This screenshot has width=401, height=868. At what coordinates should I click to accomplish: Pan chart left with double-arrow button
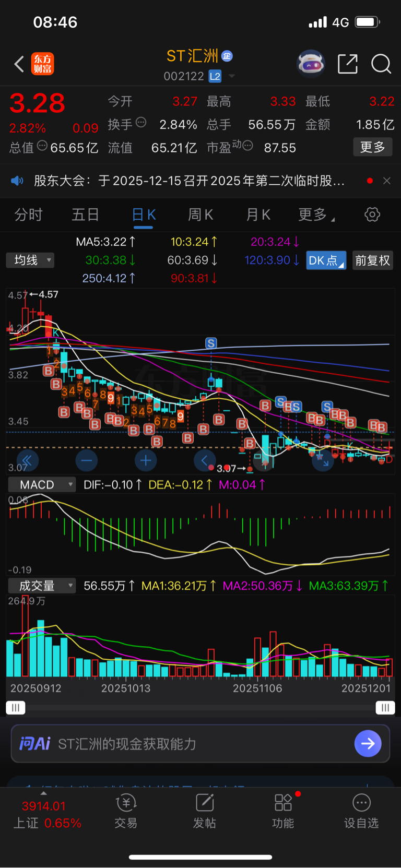point(27,460)
